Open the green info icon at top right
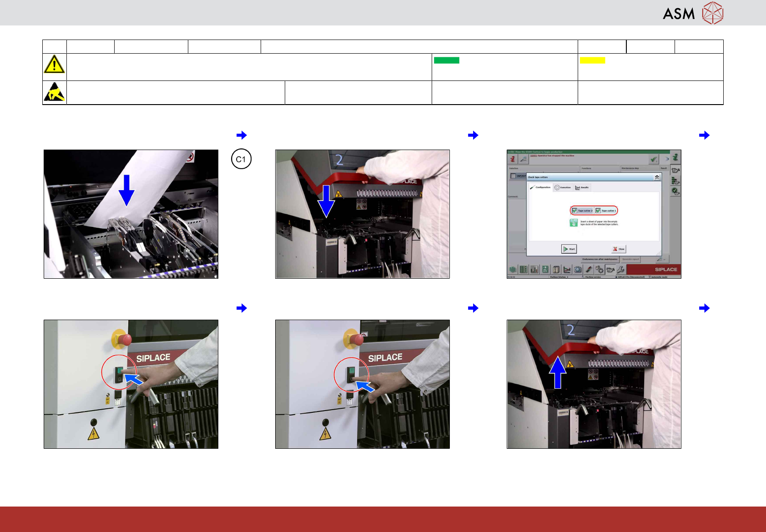 coord(675,157)
